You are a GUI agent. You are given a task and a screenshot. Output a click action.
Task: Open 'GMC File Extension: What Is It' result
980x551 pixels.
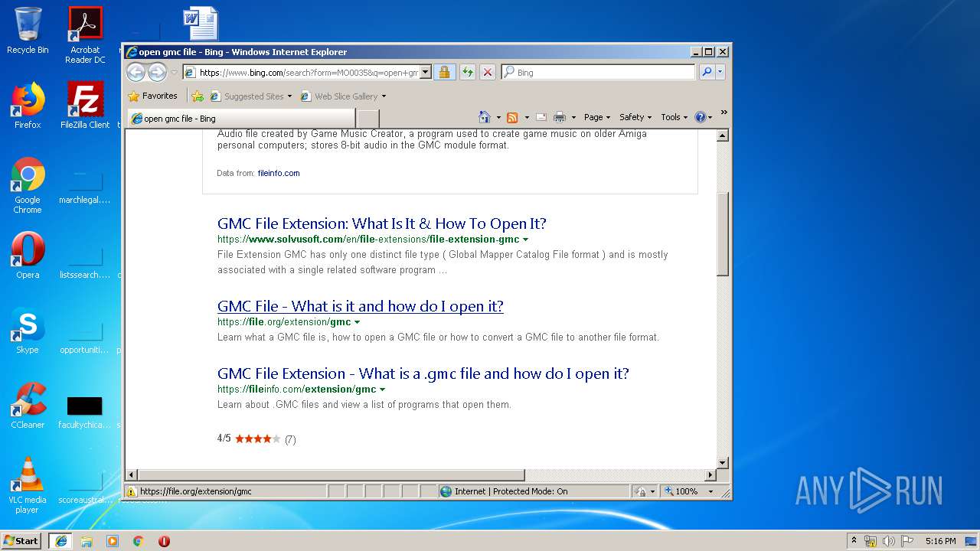(x=382, y=223)
